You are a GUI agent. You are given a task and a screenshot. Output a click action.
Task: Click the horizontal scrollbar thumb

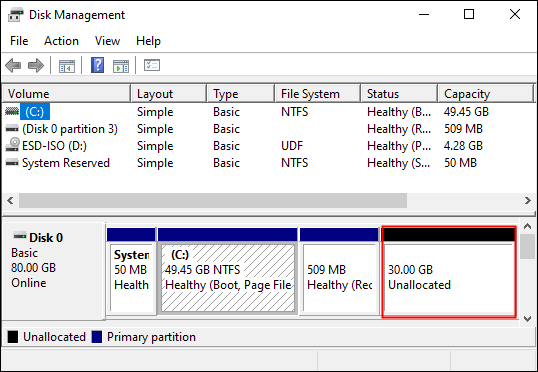click(213, 200)
